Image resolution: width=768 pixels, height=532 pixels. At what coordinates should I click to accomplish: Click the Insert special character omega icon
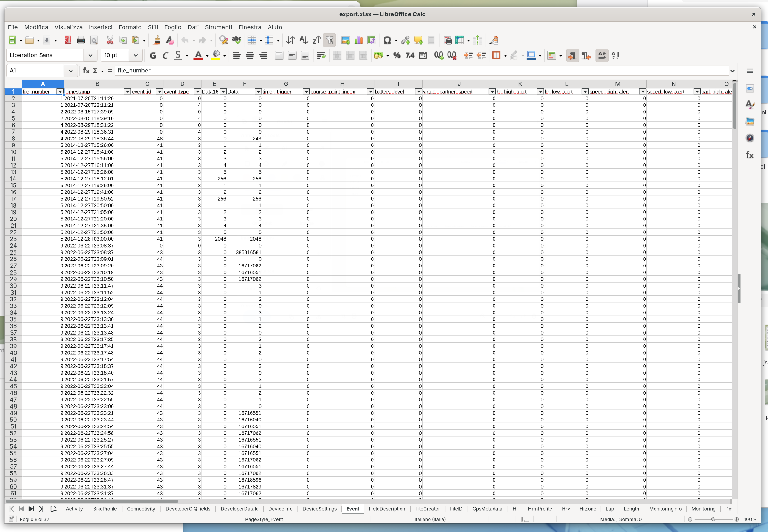point(387,40)
